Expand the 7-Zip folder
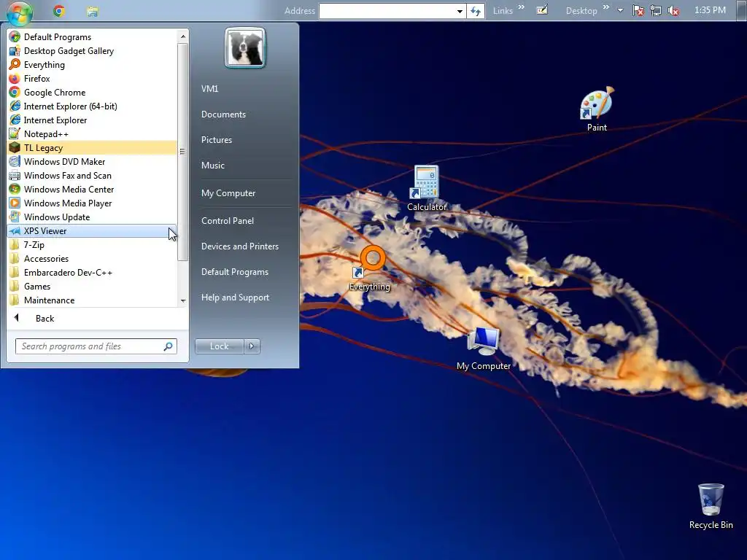Viewport: 747px width, 560px height. coord(92,245)
